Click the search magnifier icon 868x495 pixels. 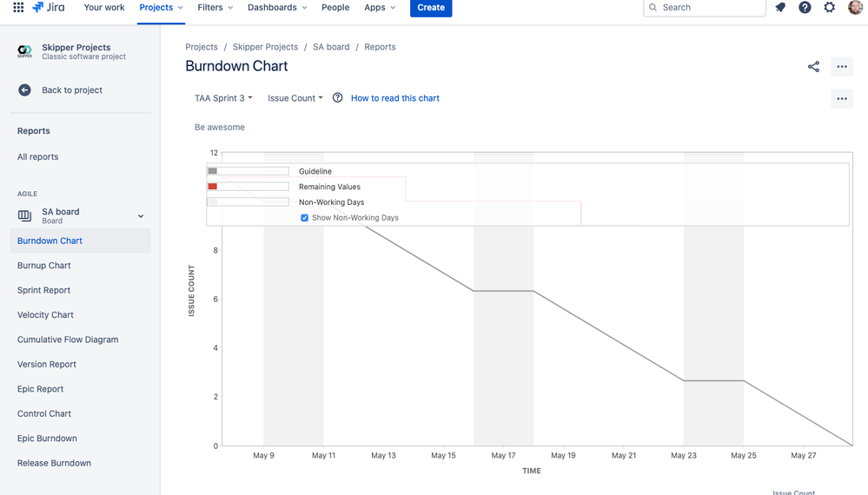(653, 7)
